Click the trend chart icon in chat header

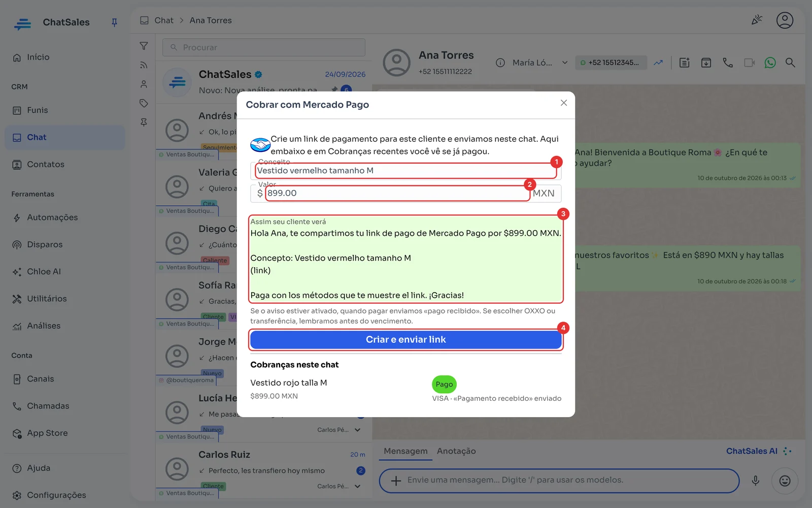[658, 62]
